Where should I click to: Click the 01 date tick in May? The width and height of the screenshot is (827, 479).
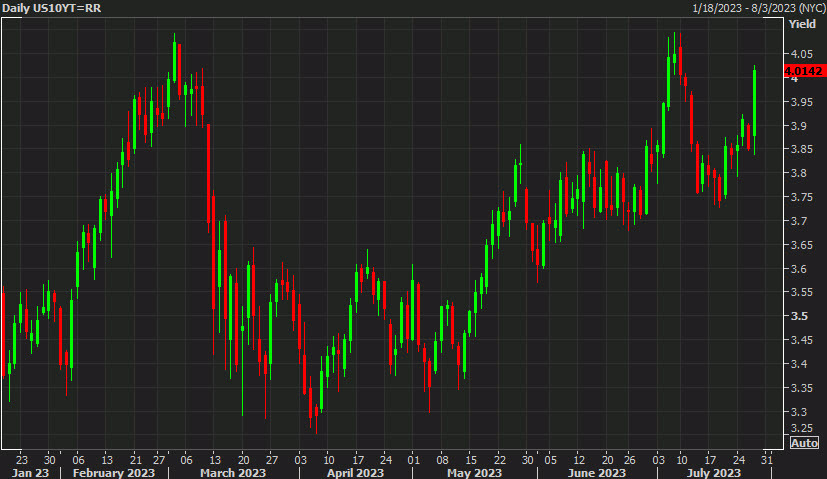pyautogui.click(x=414, y=459)
